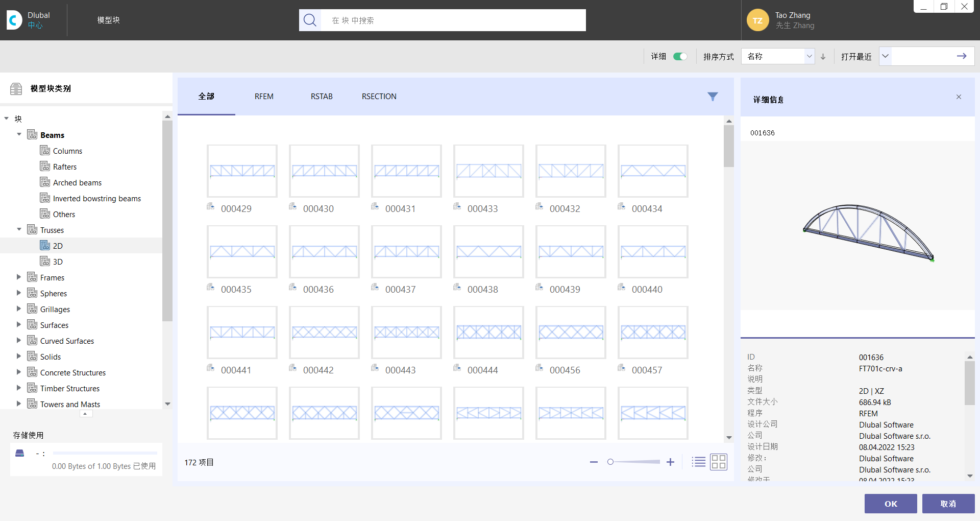Click the zoom out minus icon
The image size is (980, 521).
pyautogui.click(x=594, y=462)
